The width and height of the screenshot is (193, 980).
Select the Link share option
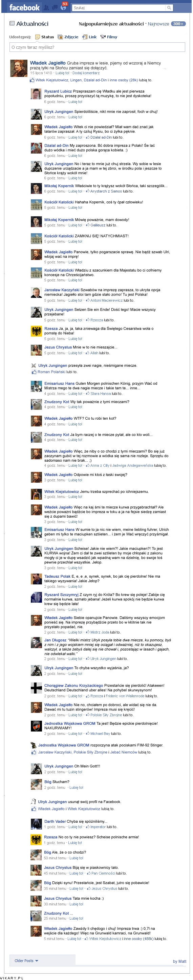[x=90, y=37]
